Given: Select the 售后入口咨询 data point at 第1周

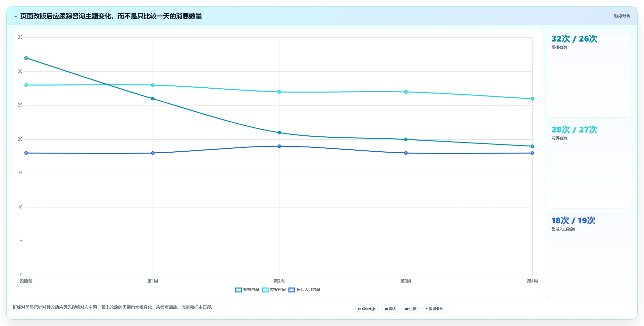Looking at the screenshot, I should (x=153, y=153).
